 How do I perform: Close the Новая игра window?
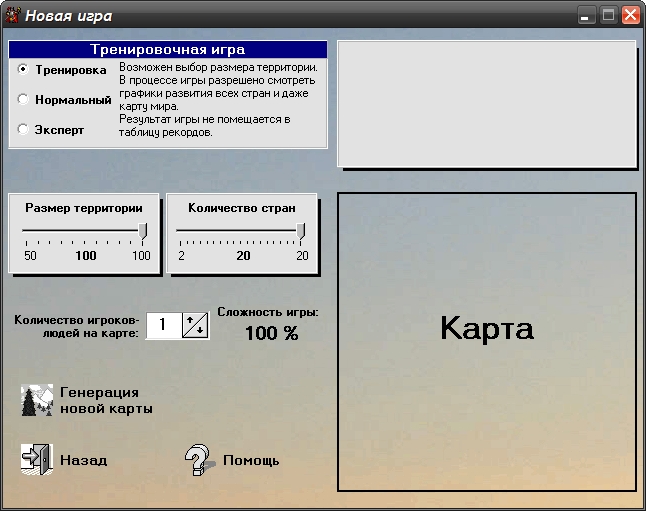pyautogui.click(x=631, y=15)
